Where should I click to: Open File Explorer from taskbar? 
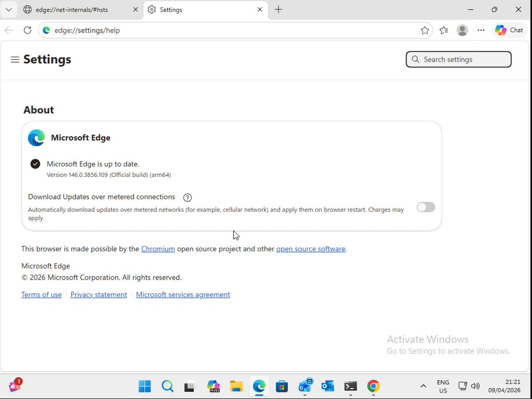pos(236,387)
